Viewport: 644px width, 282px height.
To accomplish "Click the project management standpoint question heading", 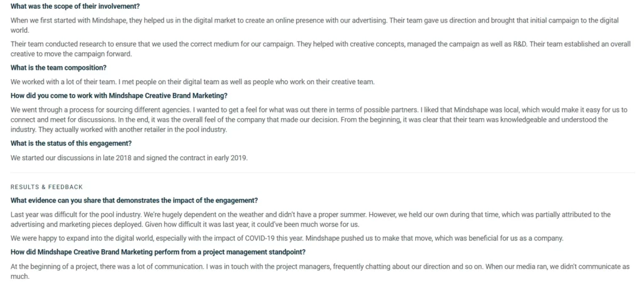I will tap(158, 252).
